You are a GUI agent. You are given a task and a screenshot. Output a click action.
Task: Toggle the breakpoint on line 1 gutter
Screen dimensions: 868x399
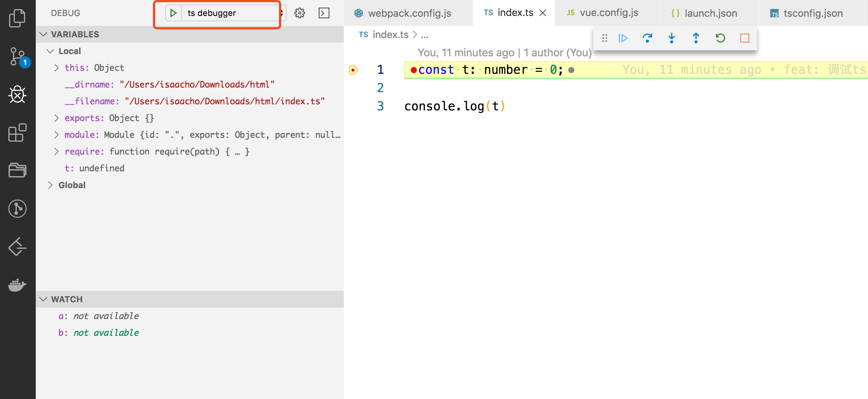pyautogui.click(x=353, y=70)
